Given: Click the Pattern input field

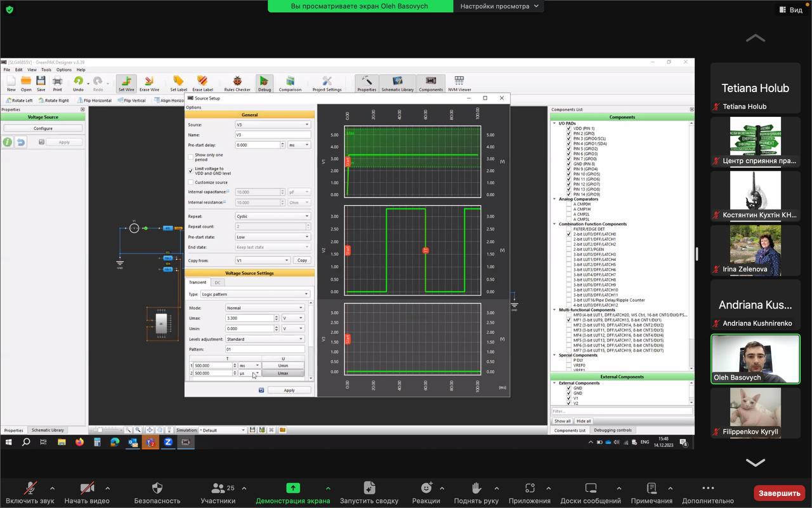Looking at the screenshot, I should click(x=265, y=350).
